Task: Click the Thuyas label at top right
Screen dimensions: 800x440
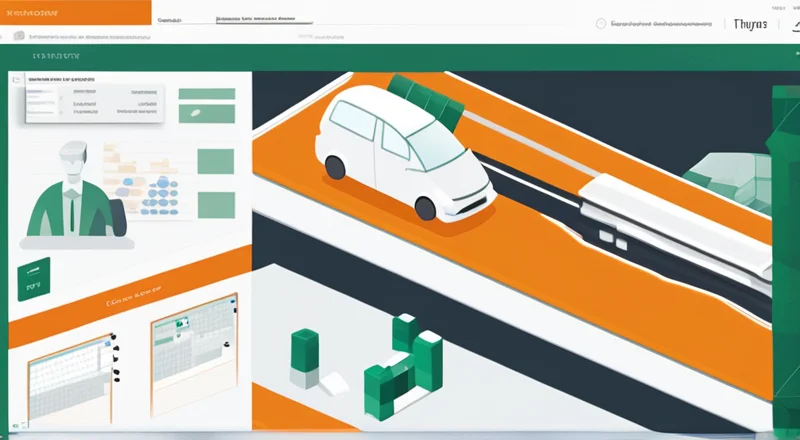Action: (x=749, y=24)
